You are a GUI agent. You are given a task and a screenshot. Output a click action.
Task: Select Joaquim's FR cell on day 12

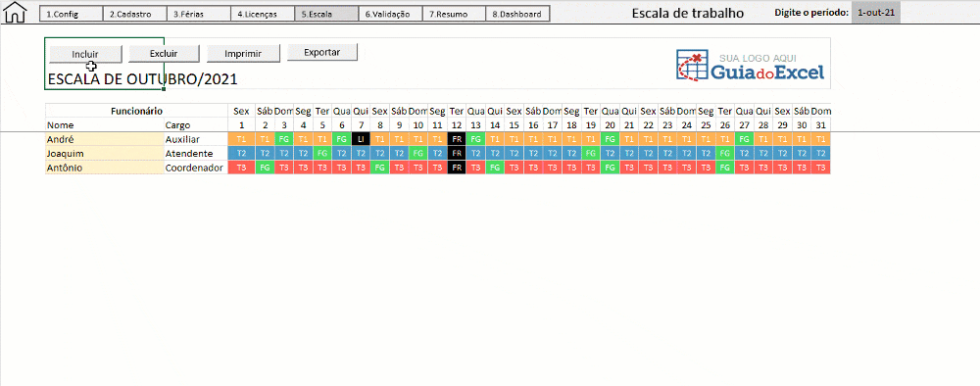pyautogui.click(x=457, y=154)
